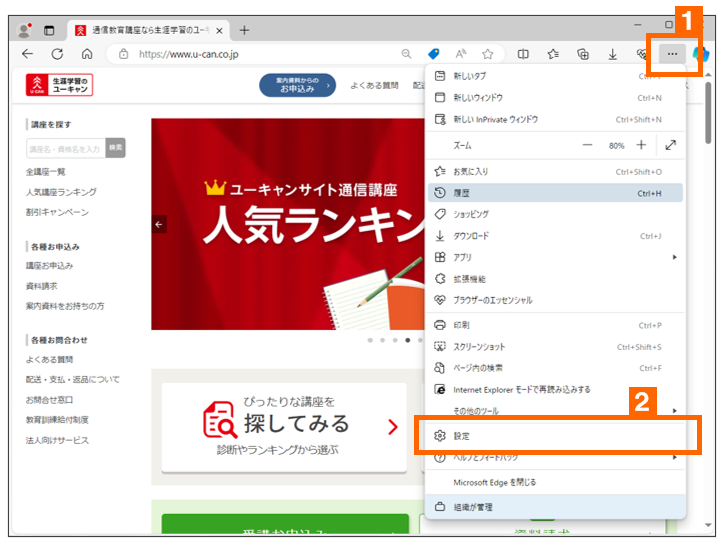Open new tab with plus button
The image size is (725, 546).
tap(245, 30)
